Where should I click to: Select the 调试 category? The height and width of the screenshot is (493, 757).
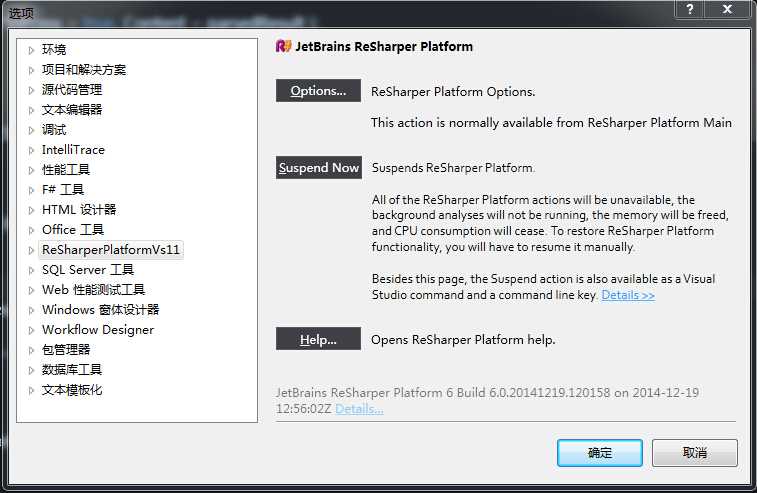click(x=54, y=130)
